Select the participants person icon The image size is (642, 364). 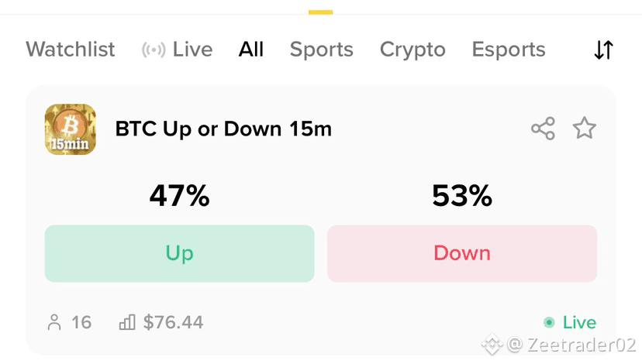54,322
